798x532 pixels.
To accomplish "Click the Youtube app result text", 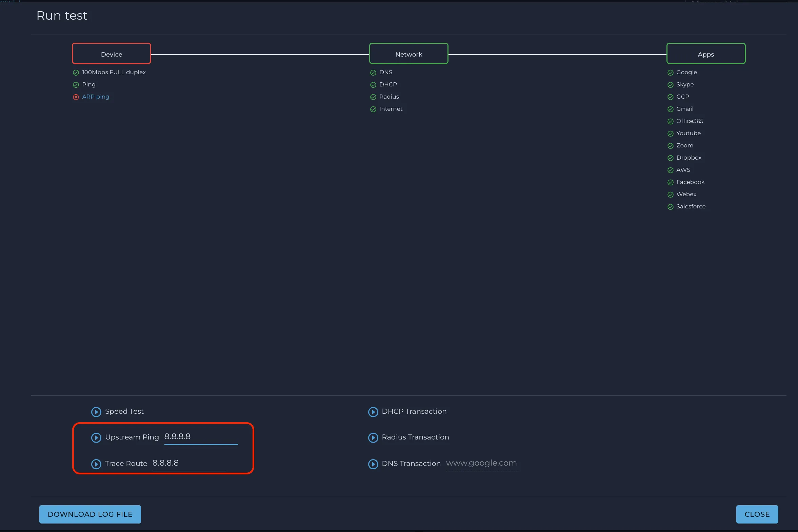I will 689,134.
